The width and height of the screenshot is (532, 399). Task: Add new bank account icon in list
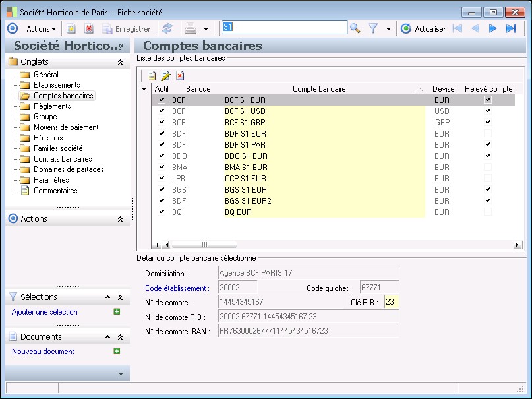tap(152, 76)
